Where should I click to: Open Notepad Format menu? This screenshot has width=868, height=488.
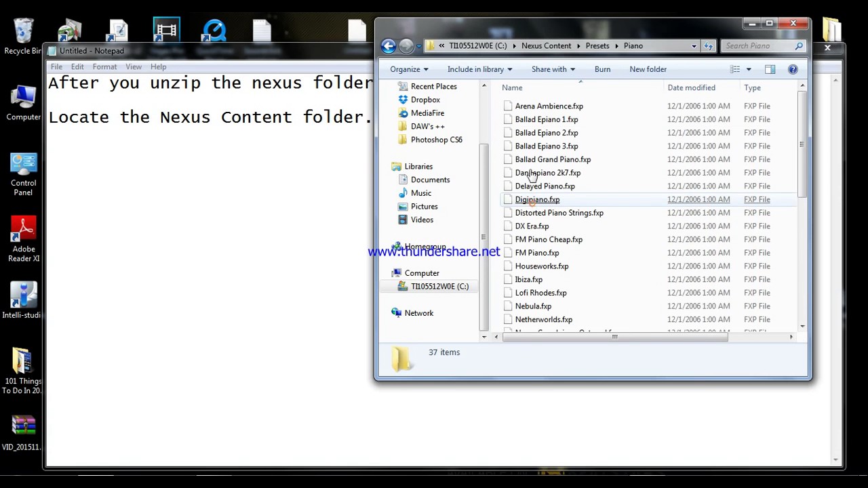(104, 67)
